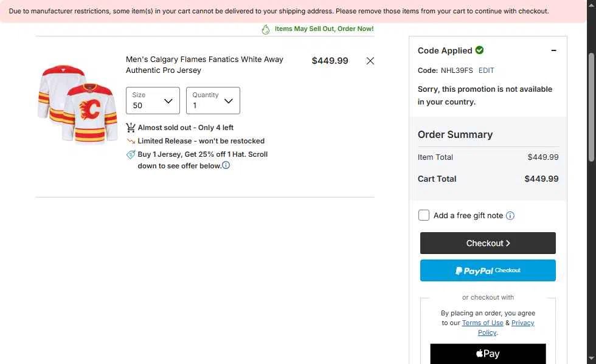Click the info icon beside the hat offer
This screenshot has height=364, width=596.
(x=226, y=165)
